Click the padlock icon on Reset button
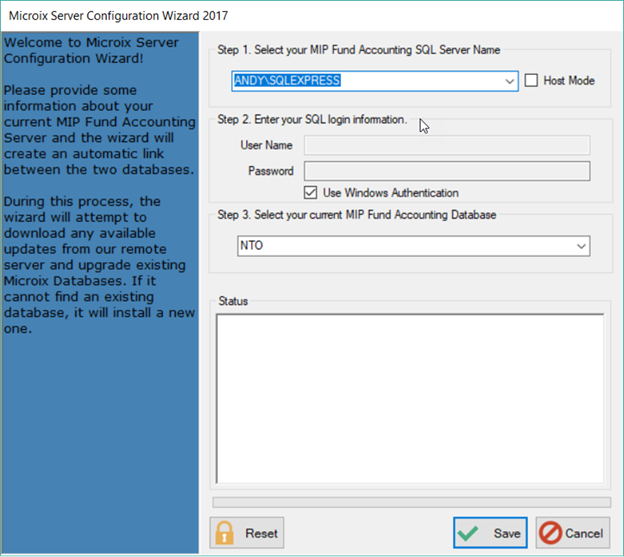Image resolution: width=624 pixels, height=557 pixels. [225, 532]
